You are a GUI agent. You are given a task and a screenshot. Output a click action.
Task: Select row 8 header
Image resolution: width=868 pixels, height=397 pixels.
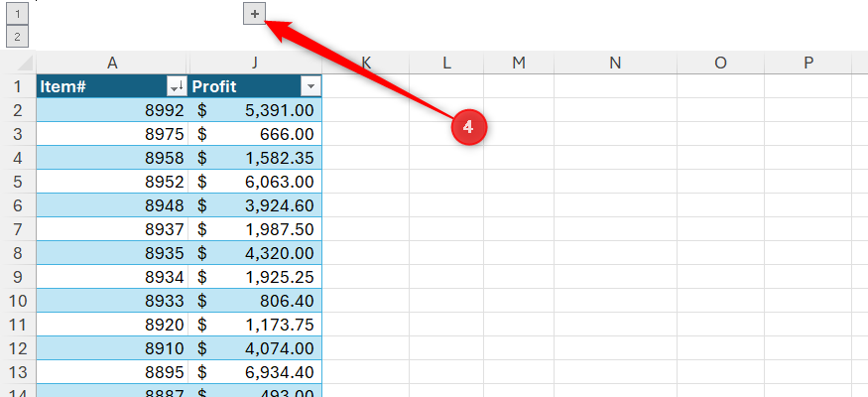pyautogui.click(x=18, y=253)
